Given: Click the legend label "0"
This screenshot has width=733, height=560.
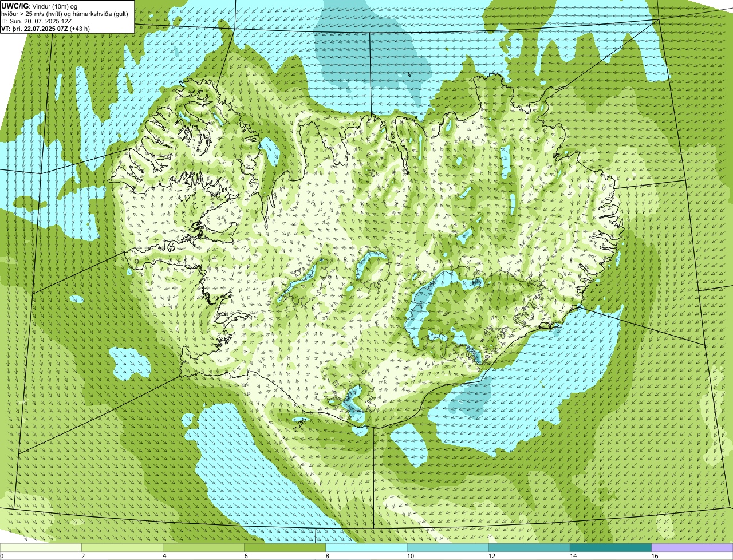Looking at the screenshot, I should pyautogui.click(x=2, y=556).
